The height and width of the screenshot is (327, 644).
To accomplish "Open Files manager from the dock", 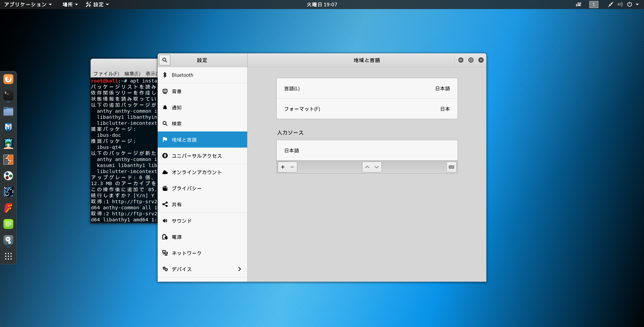I will click(x=8, y=111).
